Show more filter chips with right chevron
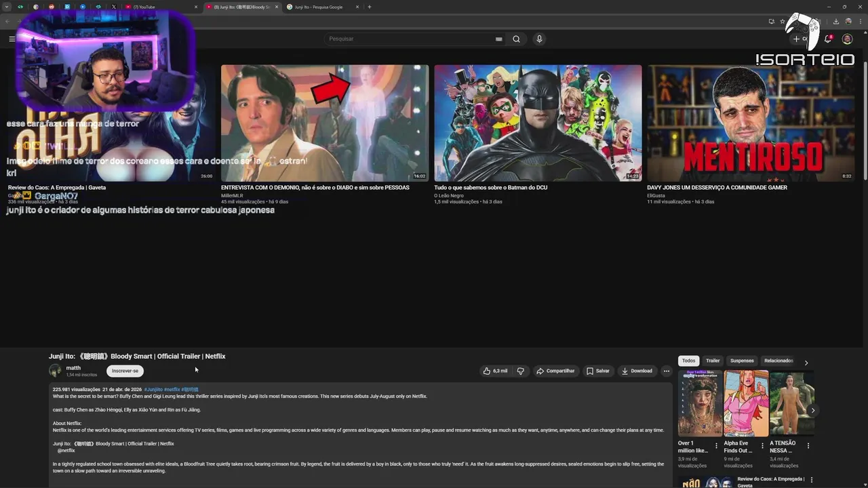The image size is (868, 488). tap(806, 363)
